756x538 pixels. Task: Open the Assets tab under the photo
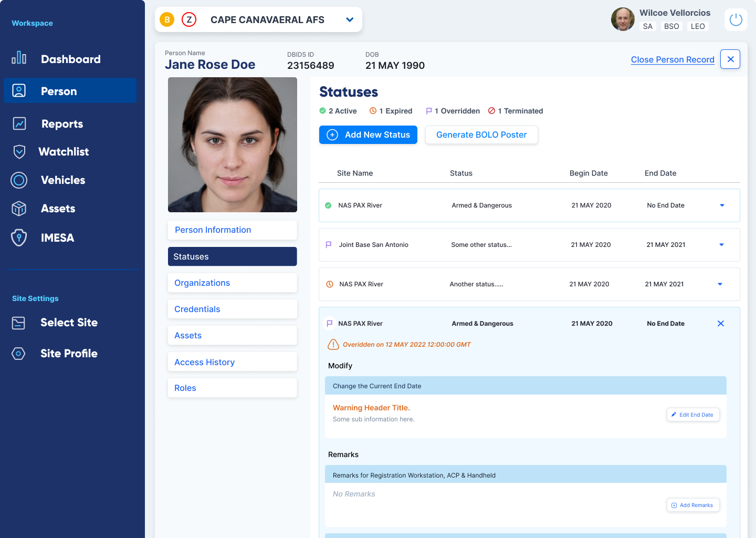(x=233, y=335)
